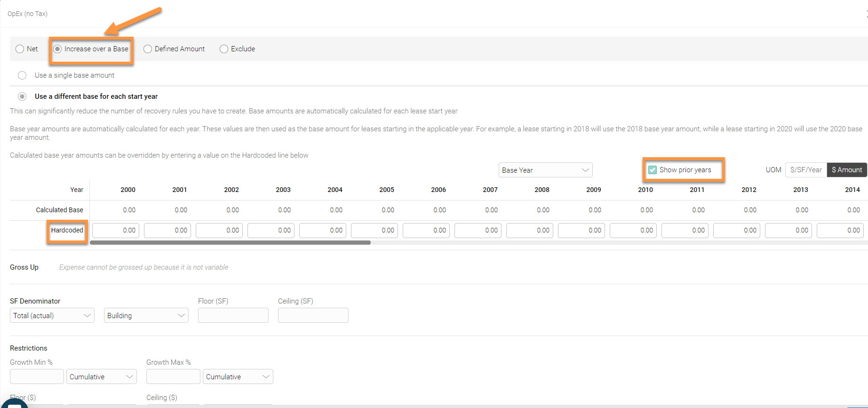This screenshot has width=868, height=408.
Task: Open the Growth Min Cumulative dropdown
Action: point(101,376)
